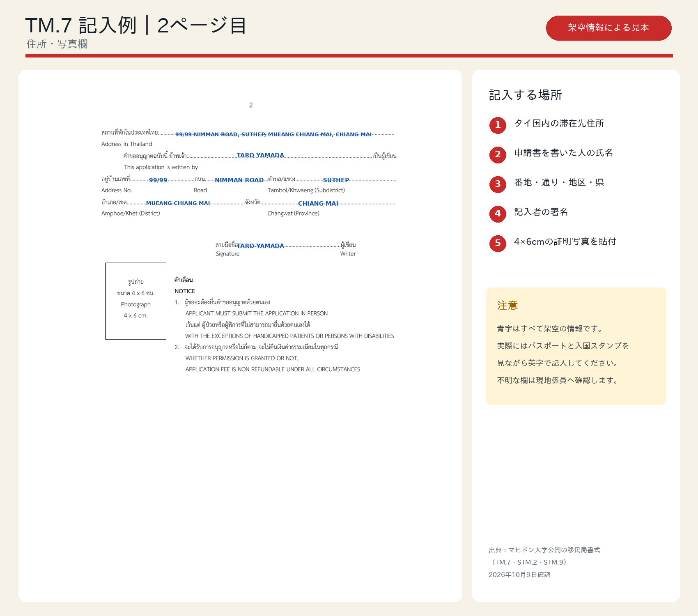Screen dimensions: 698x616
Task: Click the TM.7 記入例 page title
Action: click(136, 25)
